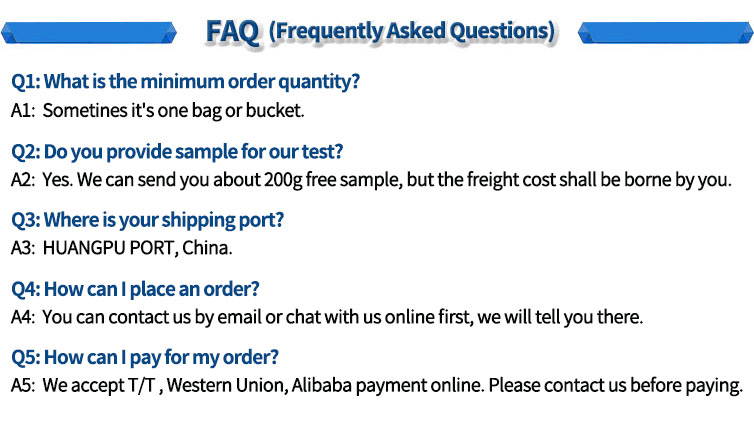Click the bold FAQ heading text
The image size is (754, 432).
231,31
